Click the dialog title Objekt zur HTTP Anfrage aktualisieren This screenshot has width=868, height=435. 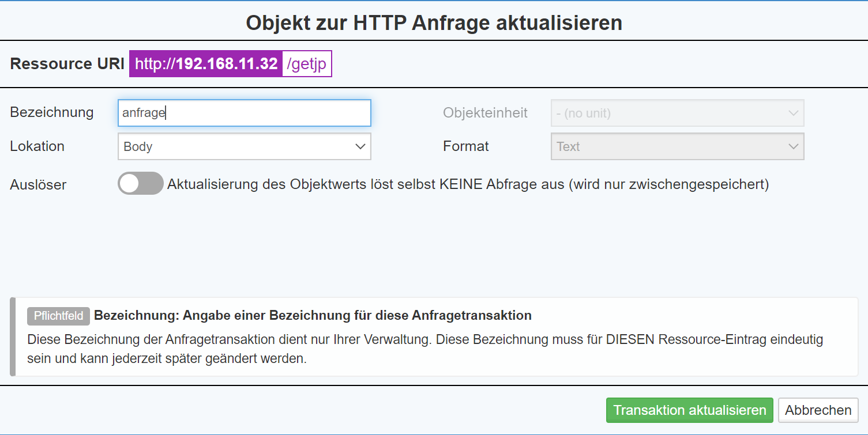(x=434, y=23)
